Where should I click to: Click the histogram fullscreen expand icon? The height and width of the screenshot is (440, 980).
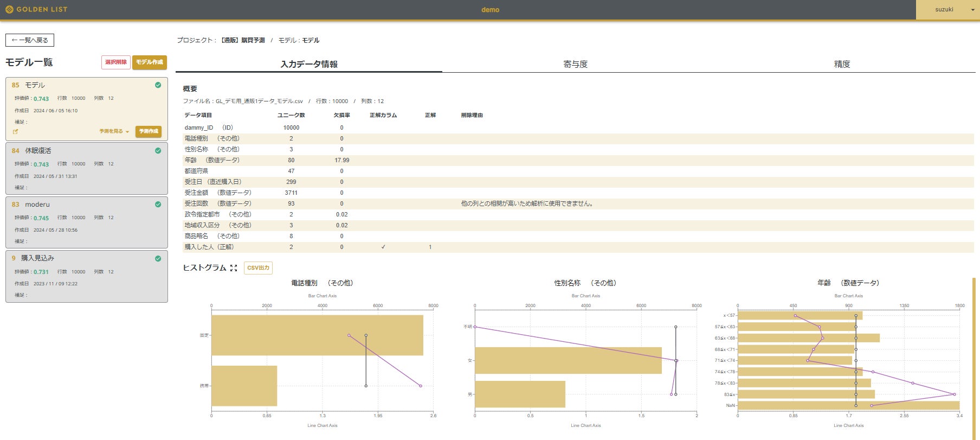tap(234, 268)
